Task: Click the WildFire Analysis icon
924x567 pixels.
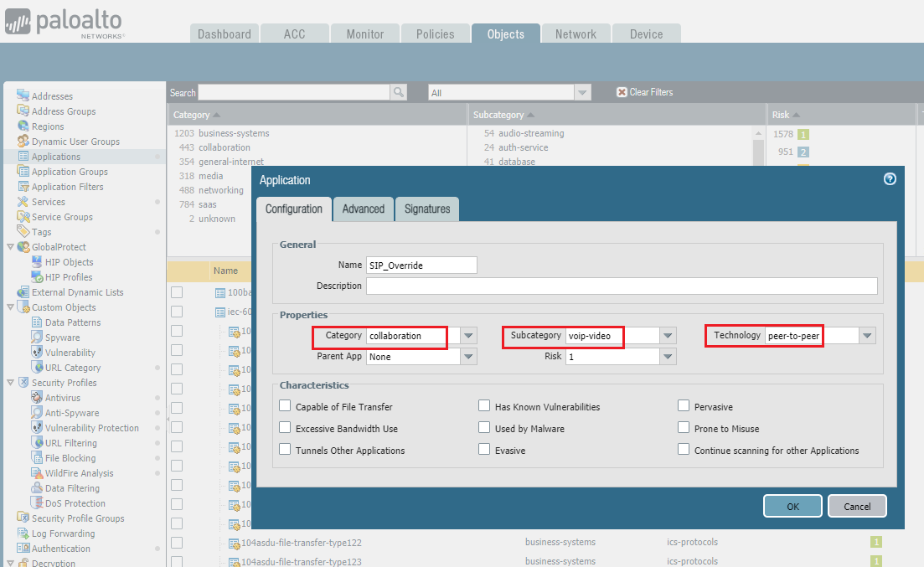Action: 37,473
